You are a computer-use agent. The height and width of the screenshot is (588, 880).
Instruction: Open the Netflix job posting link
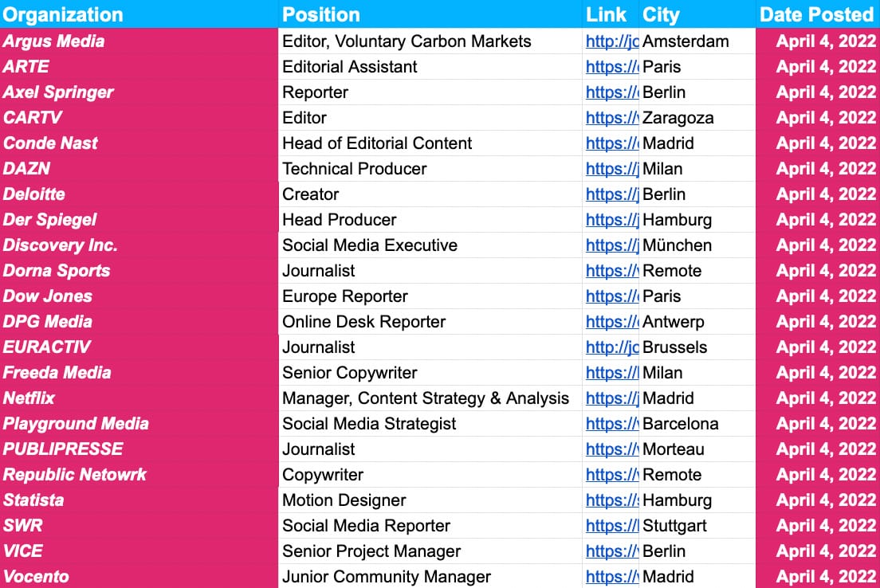pos(611,398)
